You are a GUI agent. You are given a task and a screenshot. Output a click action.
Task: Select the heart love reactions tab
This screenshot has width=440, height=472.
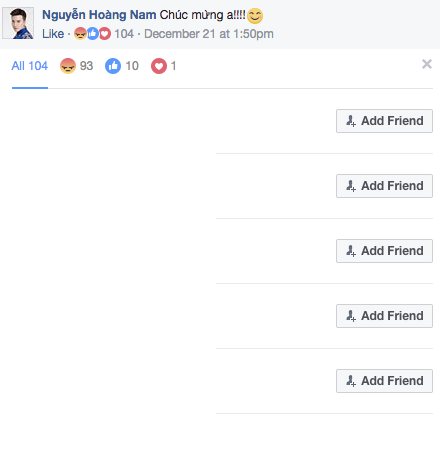pos(163,66)
